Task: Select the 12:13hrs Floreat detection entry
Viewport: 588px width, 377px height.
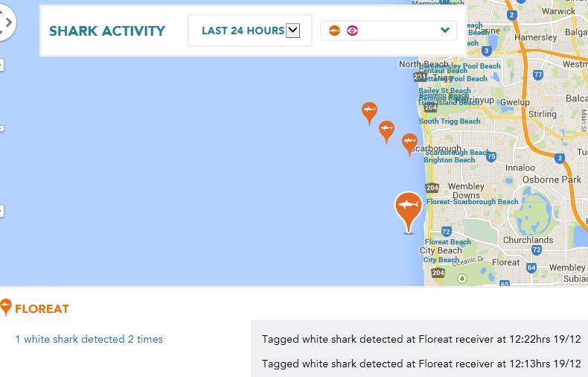Action: [x=421, y=364]
